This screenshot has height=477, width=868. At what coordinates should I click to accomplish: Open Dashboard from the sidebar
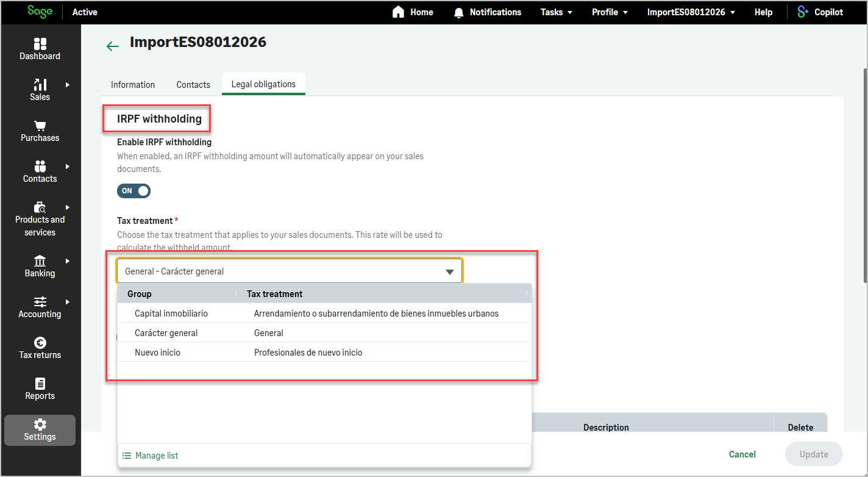[x=40, y=49]
